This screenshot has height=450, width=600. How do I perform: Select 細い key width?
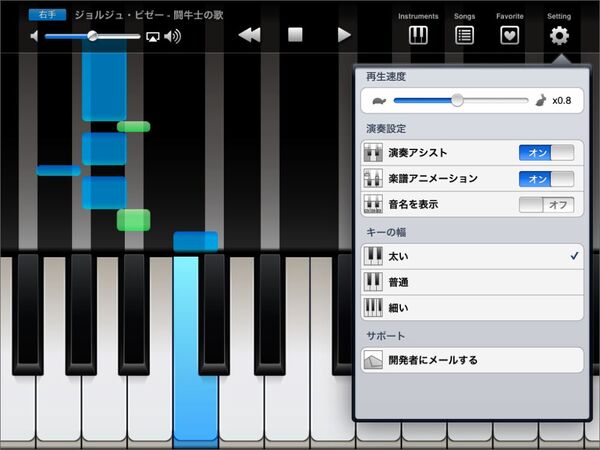(x=472, y=308)
